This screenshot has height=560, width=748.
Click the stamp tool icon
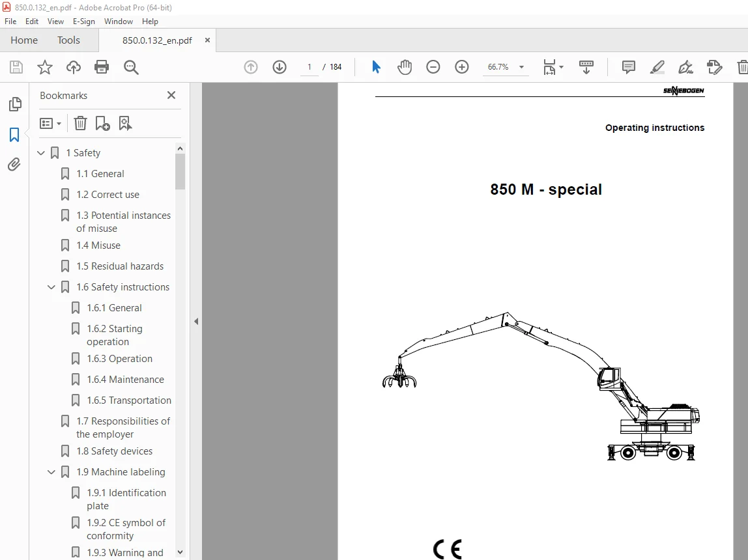tap(715, 67)
